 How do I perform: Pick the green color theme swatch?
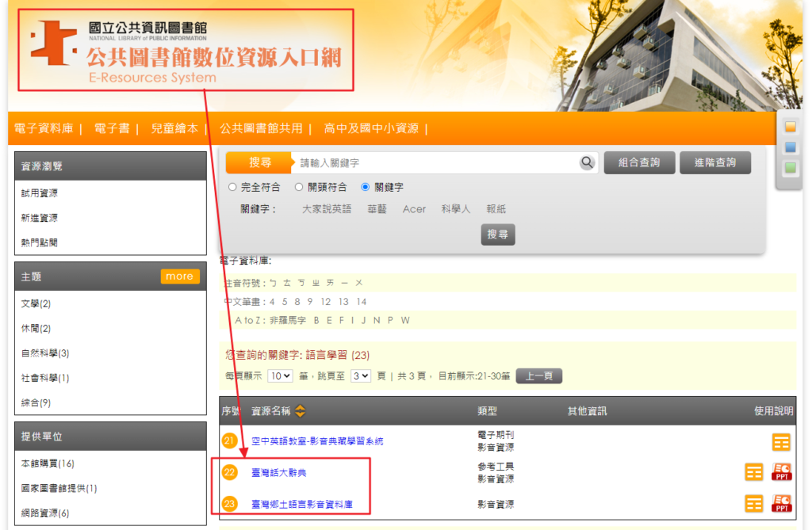point(790,168)
